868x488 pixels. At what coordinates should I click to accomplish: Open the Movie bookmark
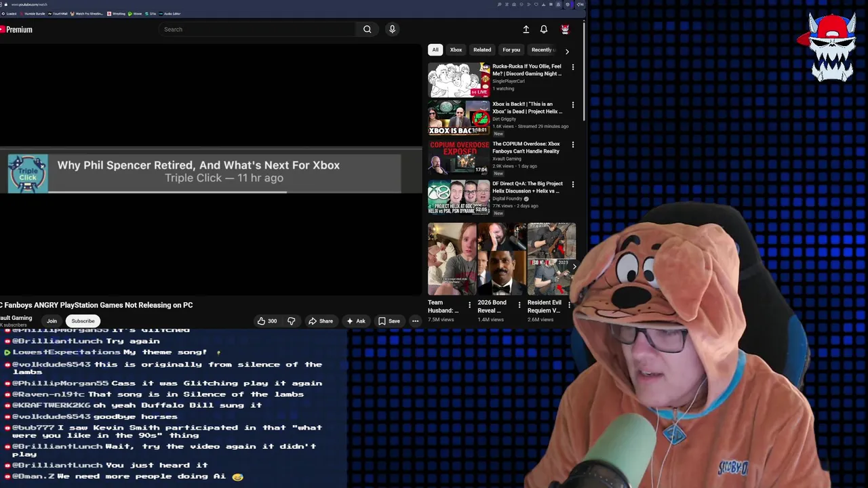click(136, 14)
